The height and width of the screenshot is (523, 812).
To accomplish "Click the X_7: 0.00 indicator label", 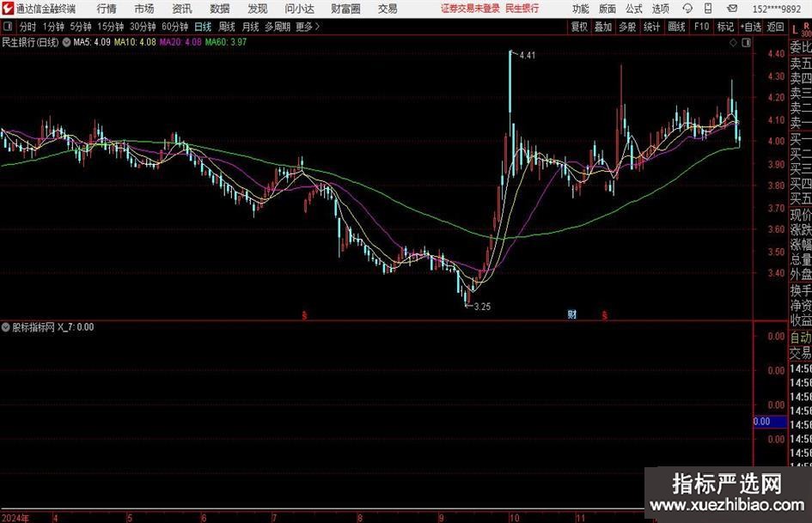I will [76, 327].
